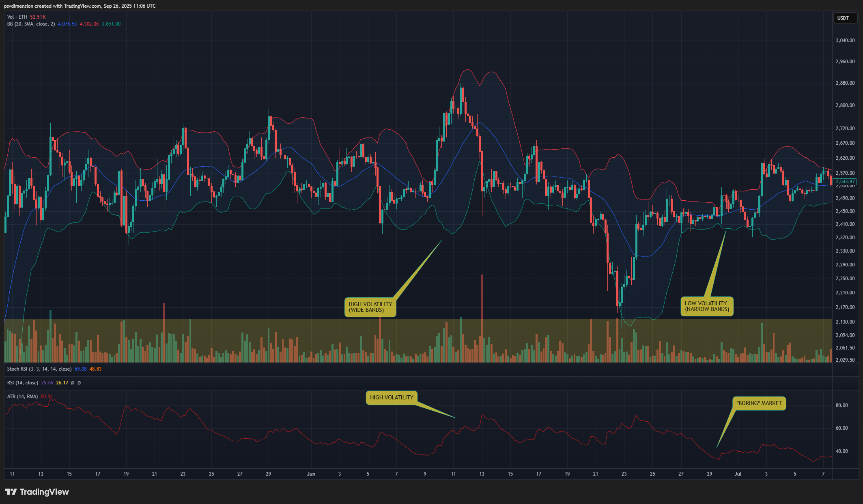This screenshot has width=863, height=504.
Task: Click the 'Jun' date axis label
Action: [311, 474]
